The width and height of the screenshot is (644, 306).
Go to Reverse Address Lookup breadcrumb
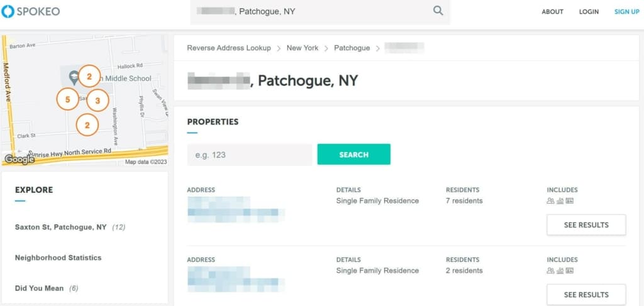pyautogui.click(x=229, y=48)
